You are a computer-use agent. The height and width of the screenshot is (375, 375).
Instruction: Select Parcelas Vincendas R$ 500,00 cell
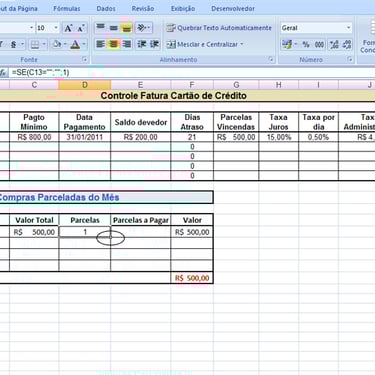tap(236, 137)
